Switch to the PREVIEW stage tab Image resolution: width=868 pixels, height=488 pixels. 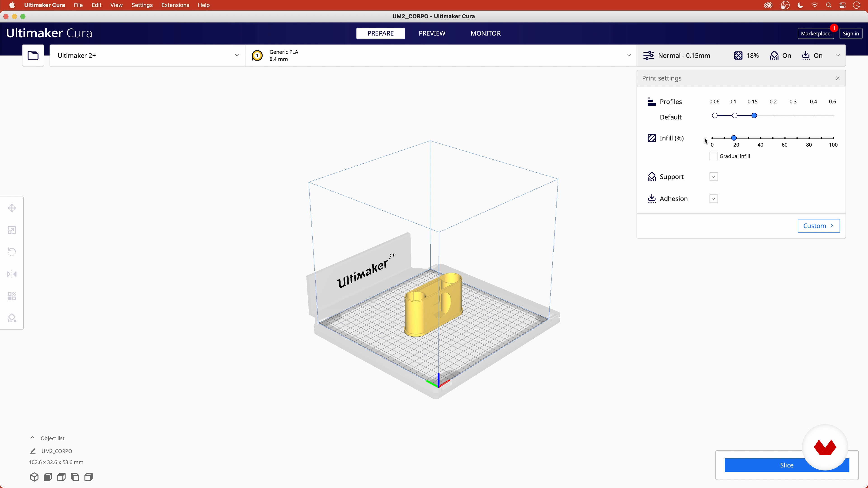pyautogui.click(x=432, y=33)
